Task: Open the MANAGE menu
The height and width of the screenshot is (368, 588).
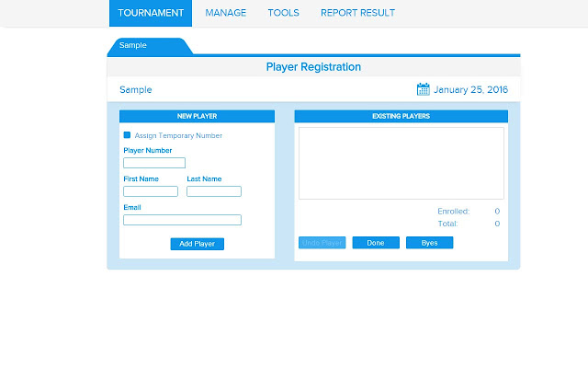Action: point(225,13)
